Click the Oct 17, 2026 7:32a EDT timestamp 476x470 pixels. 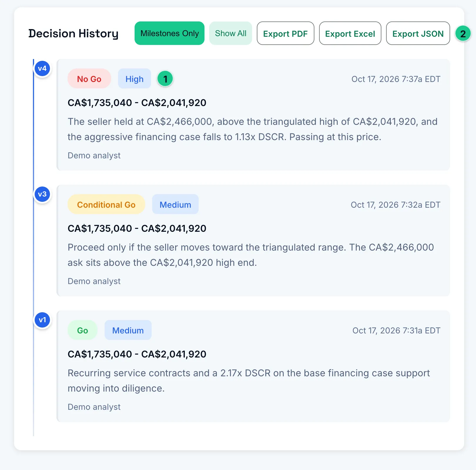395,205
